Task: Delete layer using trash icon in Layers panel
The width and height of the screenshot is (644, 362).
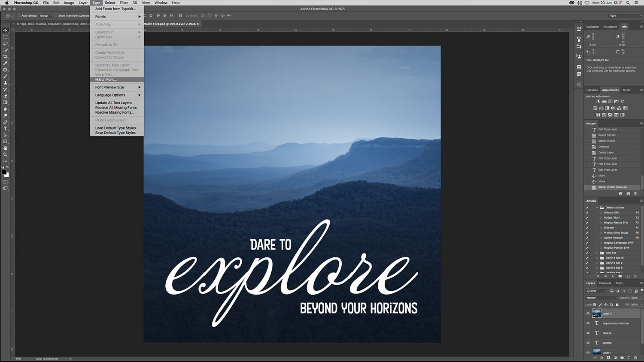Action: (x=635, y=358)
